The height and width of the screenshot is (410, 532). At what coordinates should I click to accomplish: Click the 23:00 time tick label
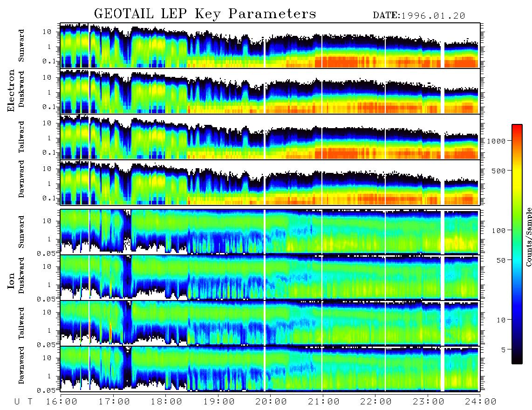coord(429,402)
